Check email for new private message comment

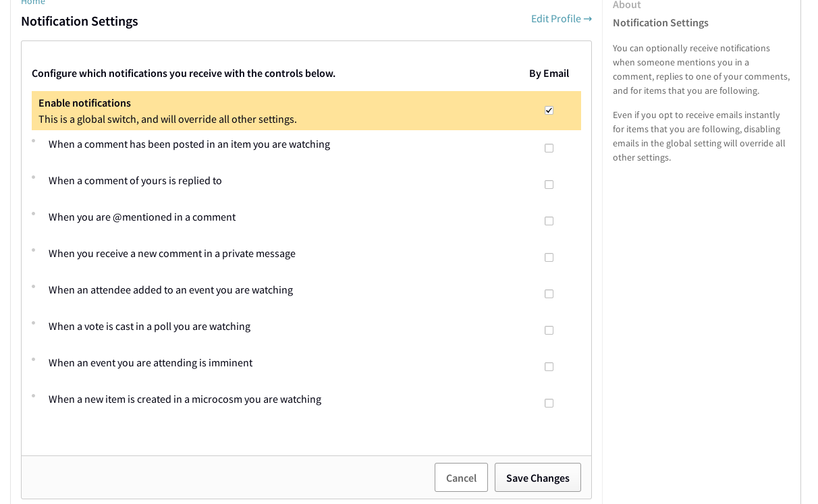coord(549,257)
